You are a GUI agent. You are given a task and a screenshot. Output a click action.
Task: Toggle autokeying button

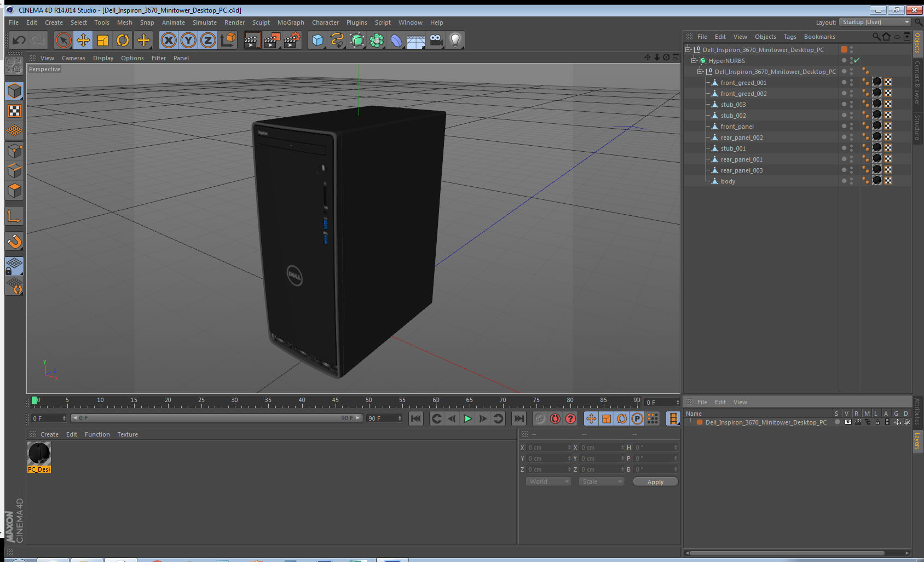coord(555,418)
